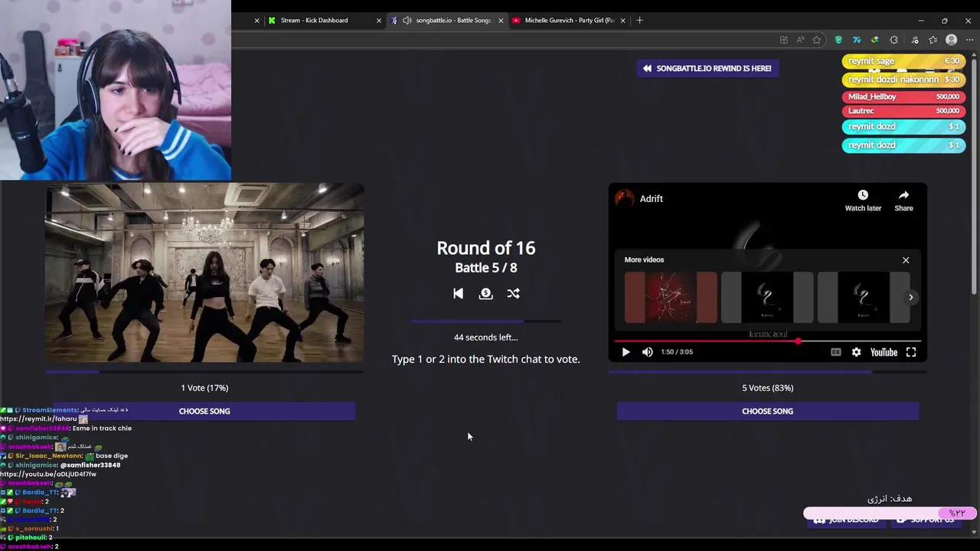Image resolution: width=980 pixels, height=551 pixels.
Task: Seek the YouTube red progress bar
Action: point(767,341)
